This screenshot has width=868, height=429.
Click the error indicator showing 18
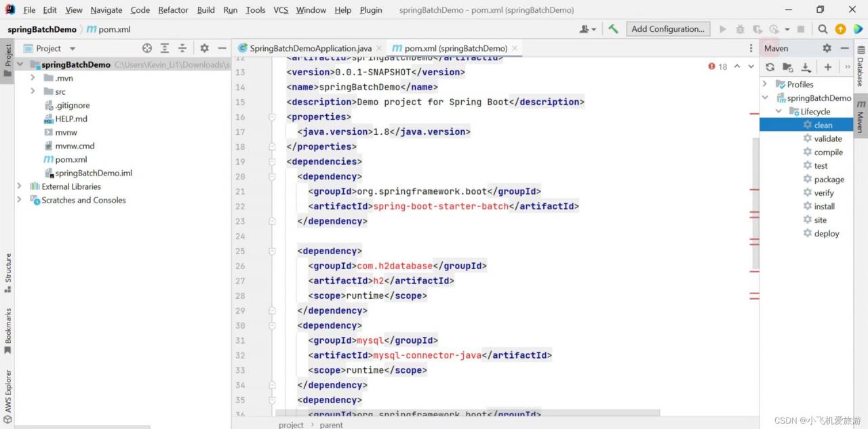[x=717, y=66]
